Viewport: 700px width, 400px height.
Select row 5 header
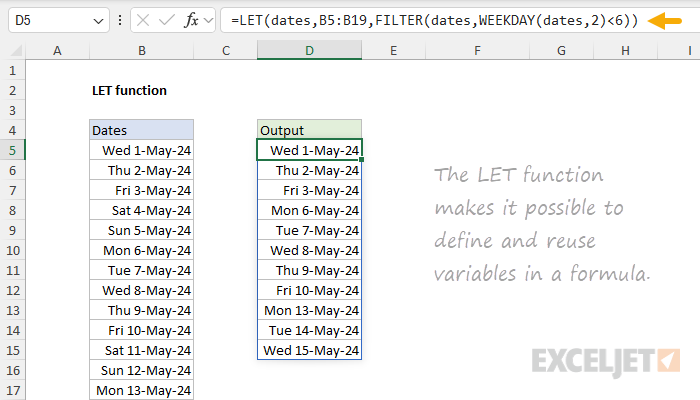coord(12,150)
